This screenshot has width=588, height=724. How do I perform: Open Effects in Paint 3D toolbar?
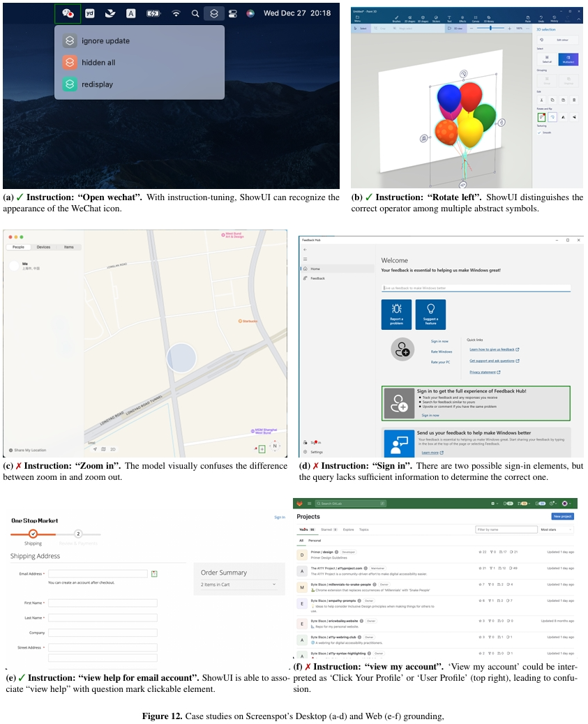click(462, 19)
